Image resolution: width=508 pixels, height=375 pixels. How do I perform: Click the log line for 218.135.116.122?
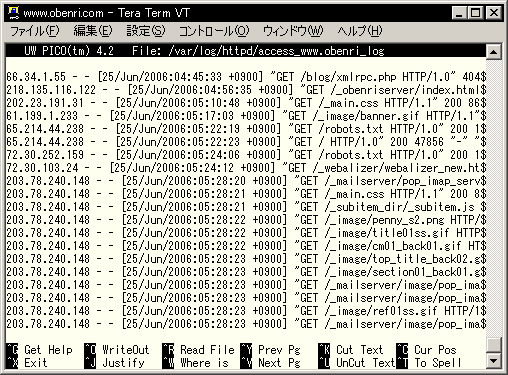tap(246, 90)
